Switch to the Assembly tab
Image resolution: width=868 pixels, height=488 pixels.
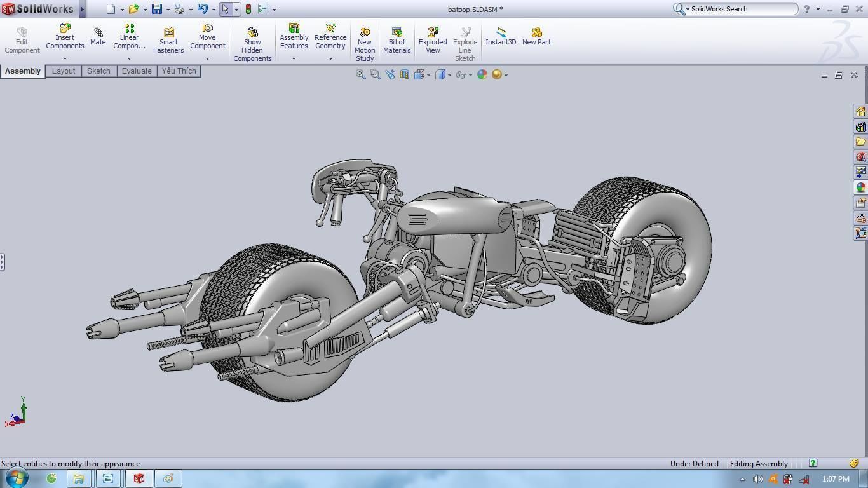click(23, 71)
